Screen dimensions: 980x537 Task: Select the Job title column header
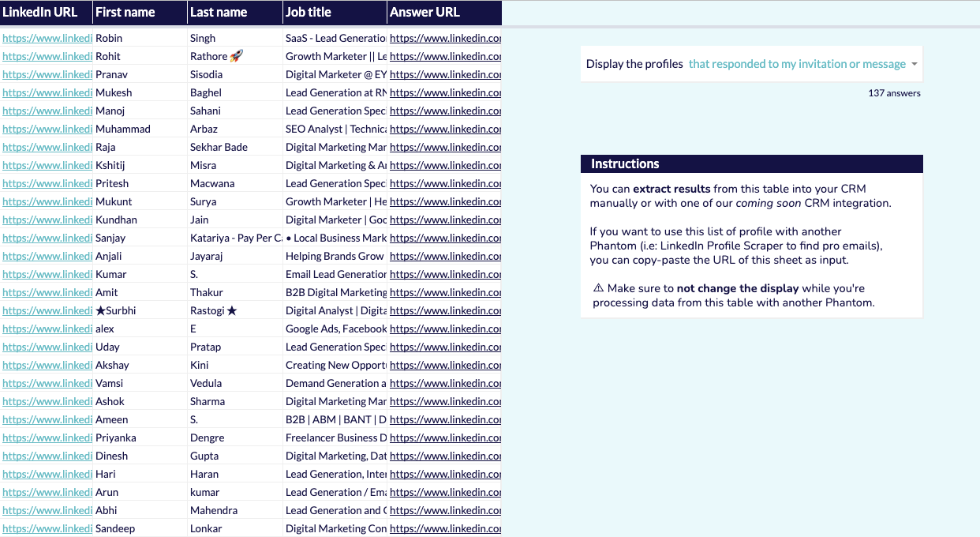coord(335,12)
